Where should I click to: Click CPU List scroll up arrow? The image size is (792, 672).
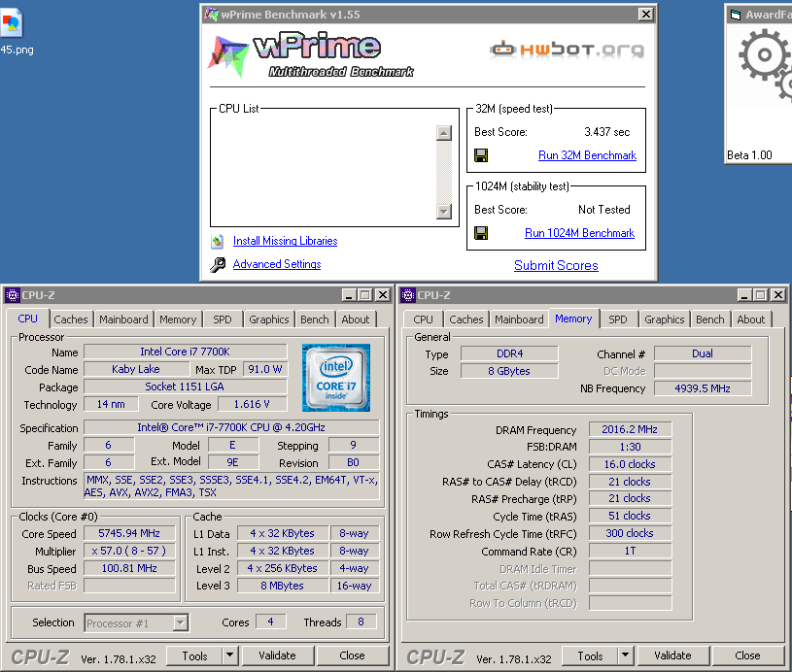pos(443,133)
